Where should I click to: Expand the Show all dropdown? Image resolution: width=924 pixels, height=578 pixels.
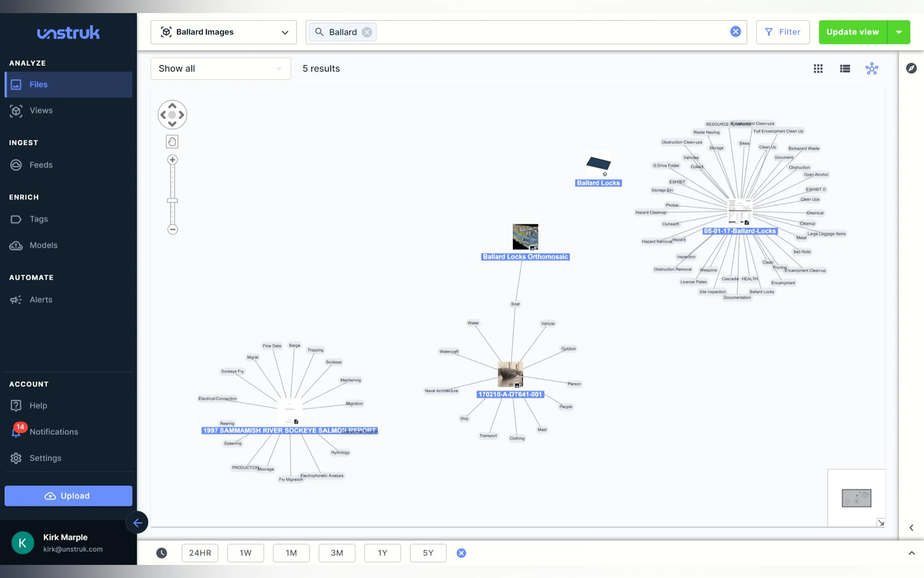(x=220, y=69)
